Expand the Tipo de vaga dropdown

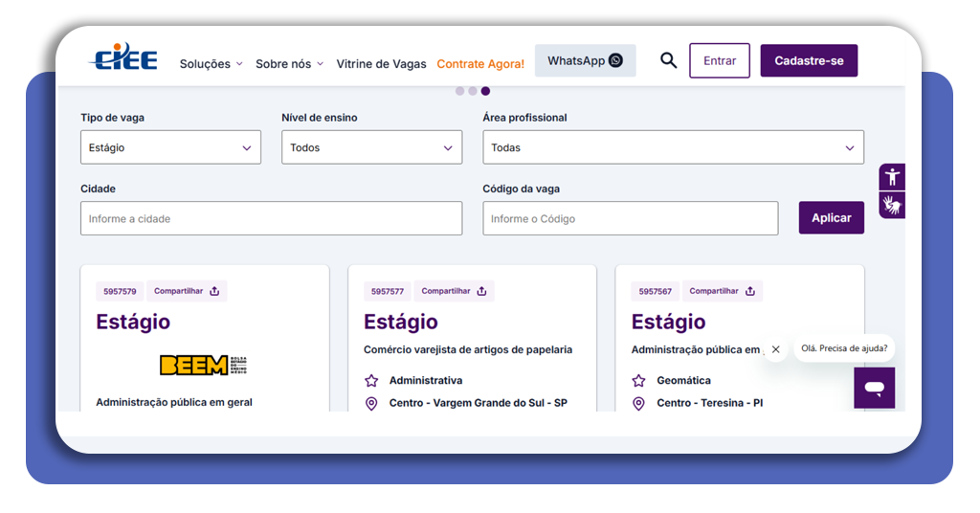[170, 147]
